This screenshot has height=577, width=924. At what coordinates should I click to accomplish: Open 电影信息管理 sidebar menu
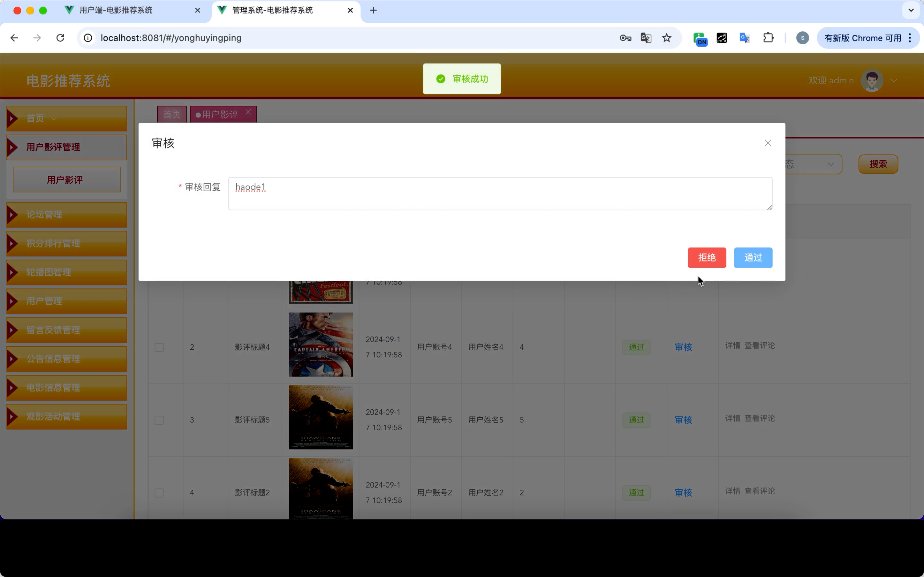[x=66, y=388]
